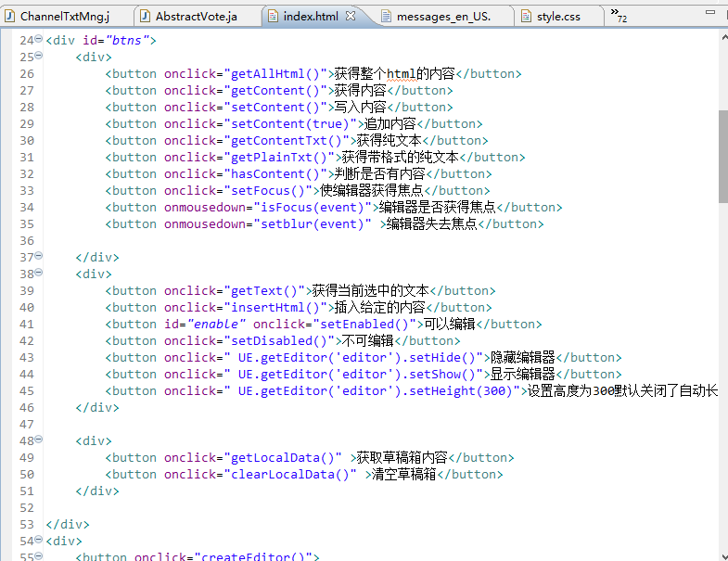The image size is (728, 561).
Task: Click the closing </div> tag on line 46
Action: pos(97,408)
